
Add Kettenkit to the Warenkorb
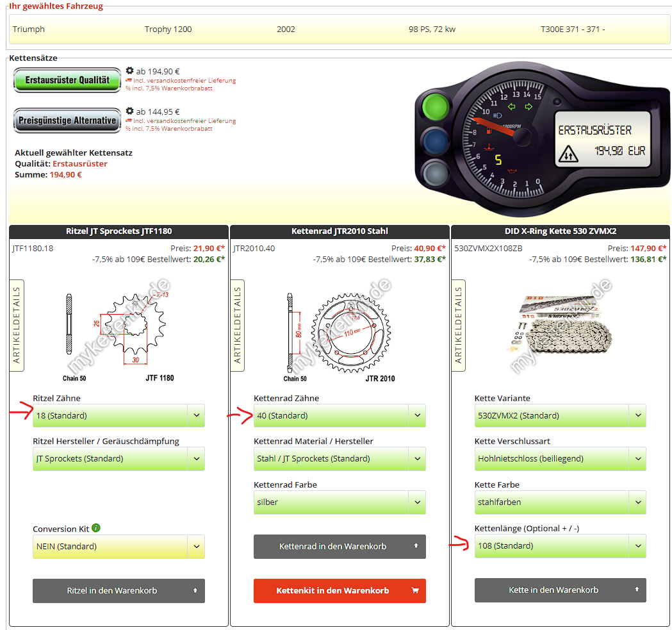click(340, 590)
